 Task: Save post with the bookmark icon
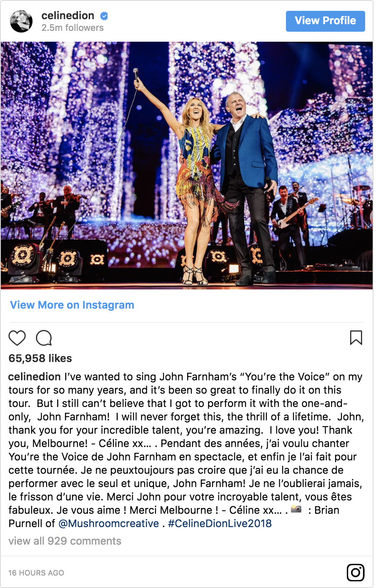coord(356,338)
